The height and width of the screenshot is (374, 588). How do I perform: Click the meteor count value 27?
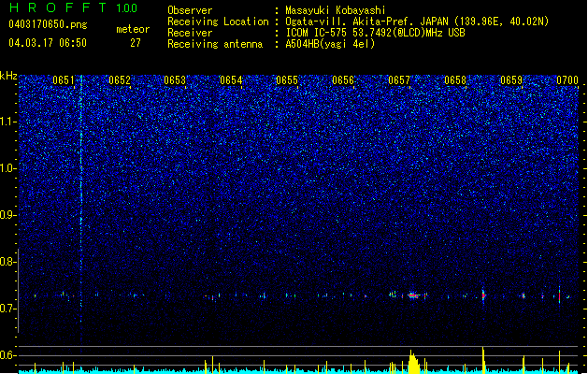pyautogui.click(x=136, y=43)
